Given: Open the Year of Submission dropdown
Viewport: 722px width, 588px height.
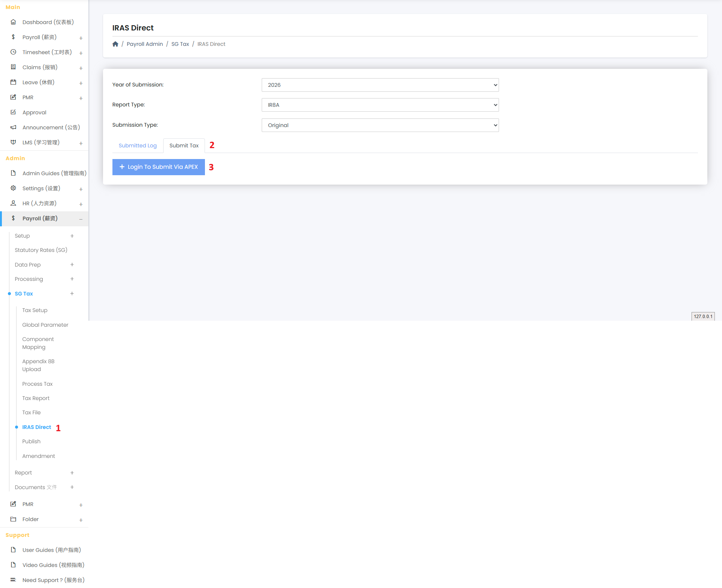Looking at the screenshot, I should [x=380, y=85].
